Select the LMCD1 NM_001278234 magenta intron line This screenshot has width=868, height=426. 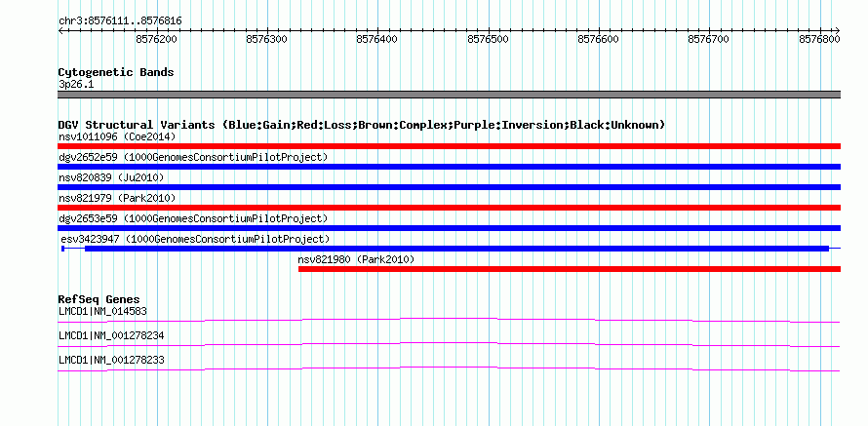tap(449, 344)
